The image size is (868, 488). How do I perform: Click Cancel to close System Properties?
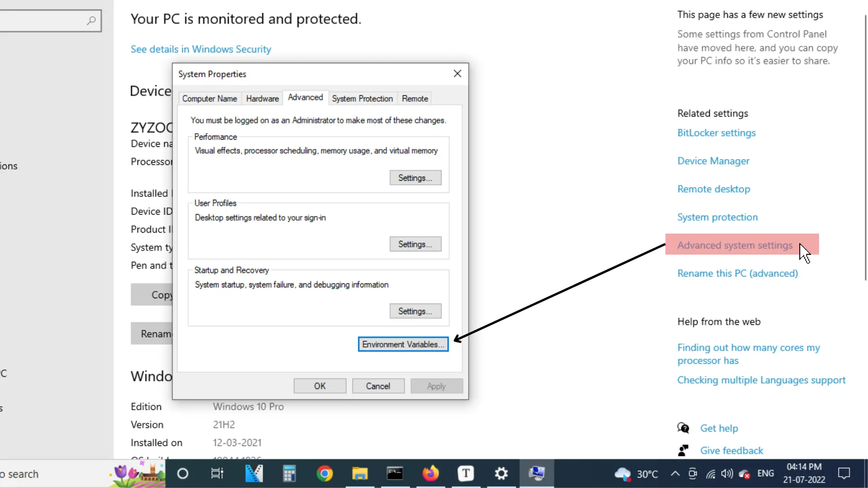click(x=378, y=385)
